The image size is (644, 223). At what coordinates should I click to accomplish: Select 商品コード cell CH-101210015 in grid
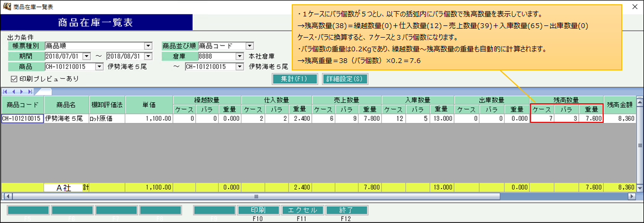click(x=22, y=119)
